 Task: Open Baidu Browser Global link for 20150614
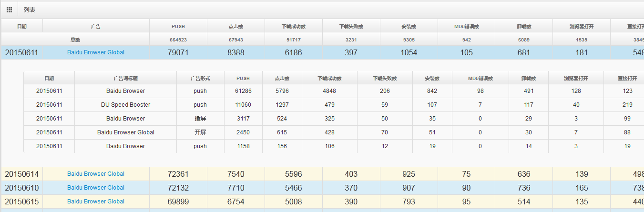tap(96, 174)
